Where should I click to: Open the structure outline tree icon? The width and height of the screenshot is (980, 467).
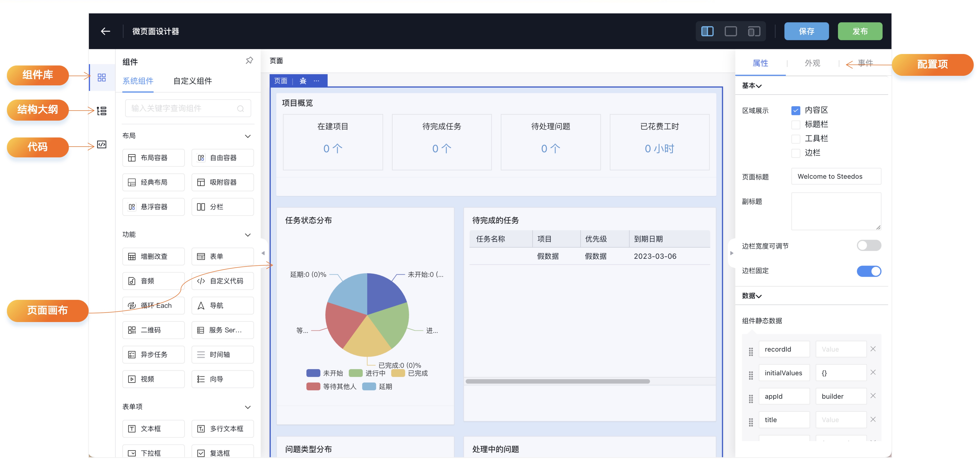coord(102,111)
